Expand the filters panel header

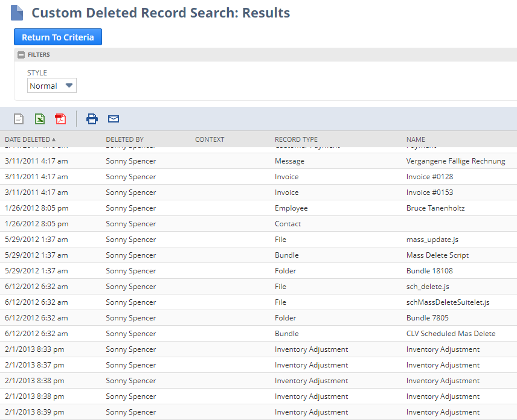click(39, 54)
